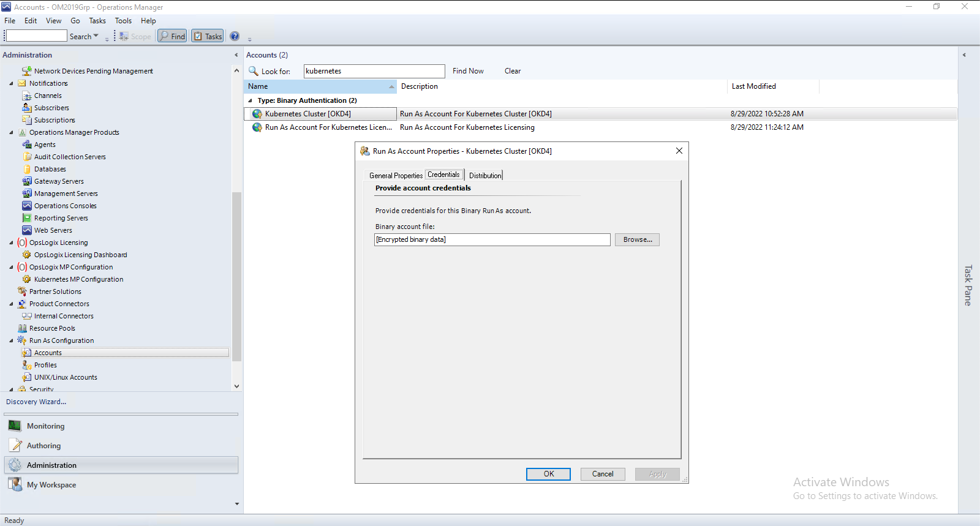Click the Audit Collection Servers icon

point(27,157)
